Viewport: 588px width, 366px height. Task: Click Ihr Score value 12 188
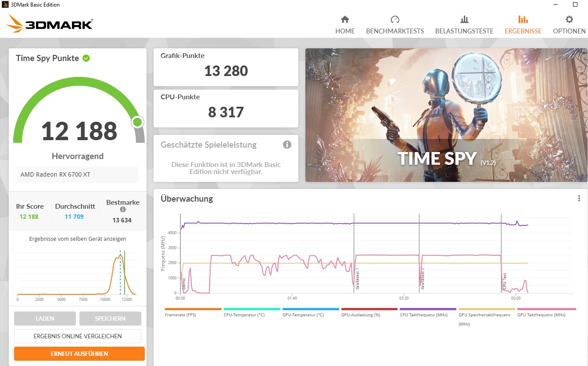point(29,217)
